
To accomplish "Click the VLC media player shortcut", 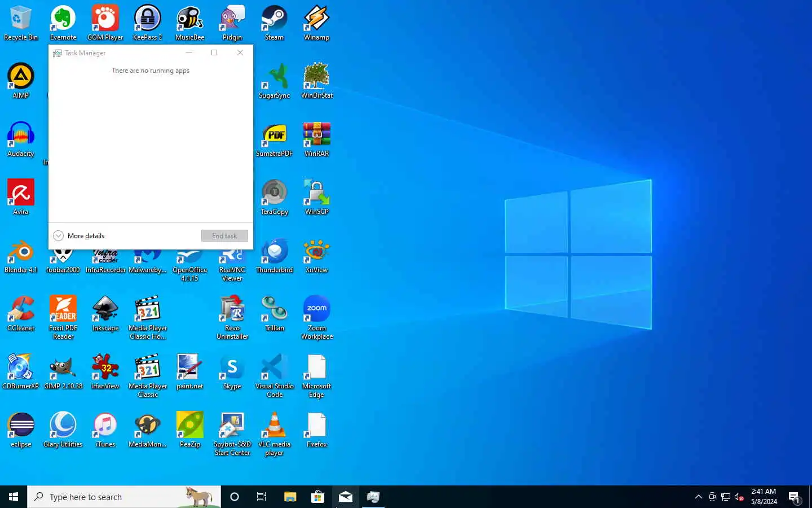I will 275,433.
